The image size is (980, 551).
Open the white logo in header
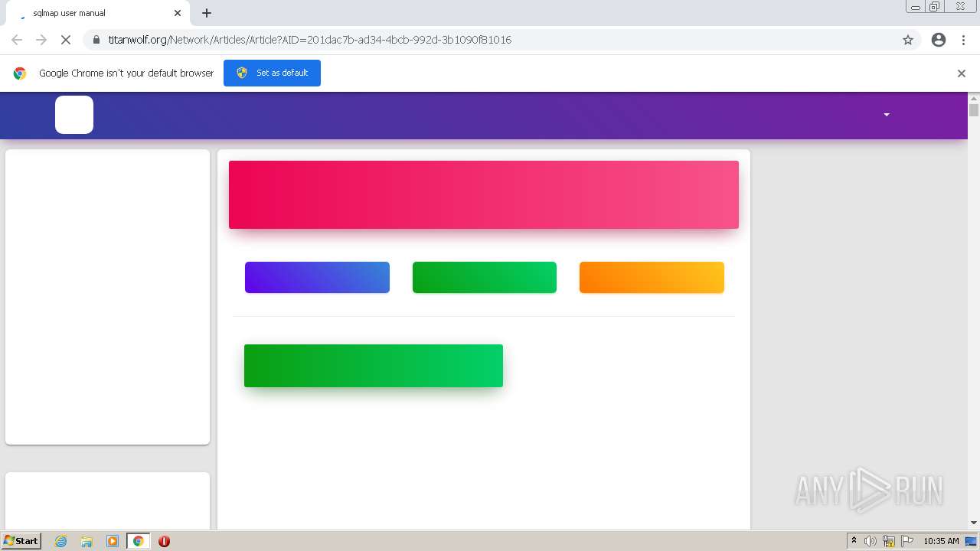74,115
